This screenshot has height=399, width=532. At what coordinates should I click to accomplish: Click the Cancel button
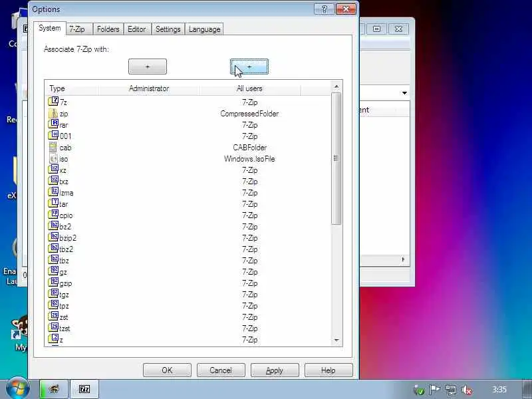[x=221, y=370]
